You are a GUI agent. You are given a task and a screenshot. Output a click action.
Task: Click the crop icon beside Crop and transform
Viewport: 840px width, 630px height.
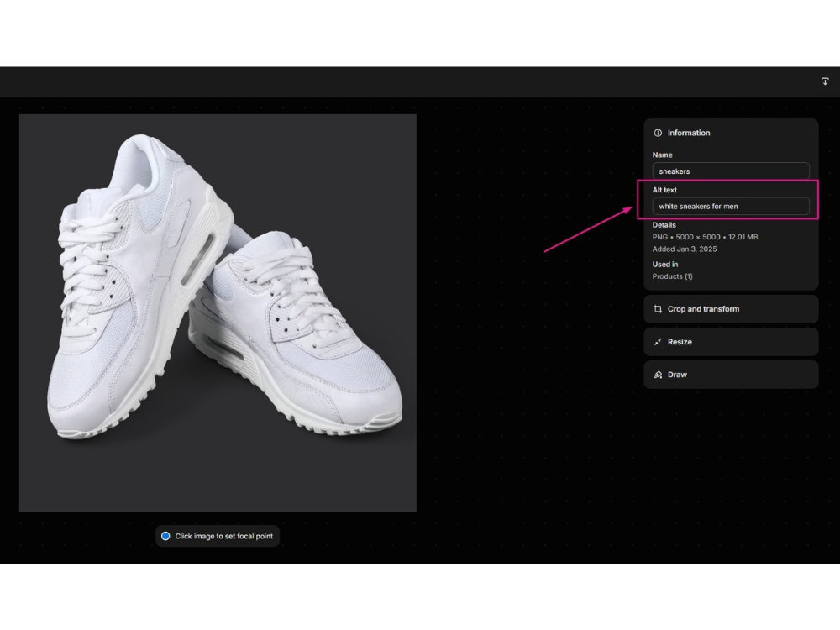(658, 309)
